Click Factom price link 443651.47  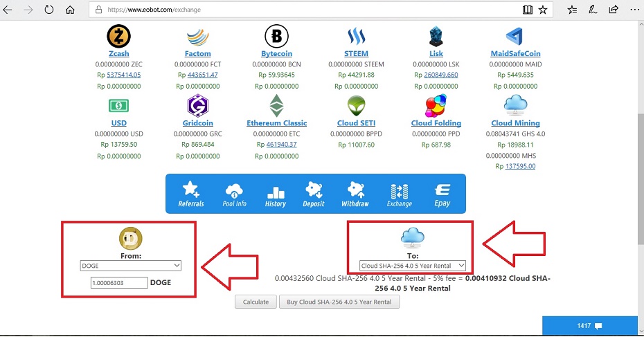pyautogui.click(x=202, y=75)
